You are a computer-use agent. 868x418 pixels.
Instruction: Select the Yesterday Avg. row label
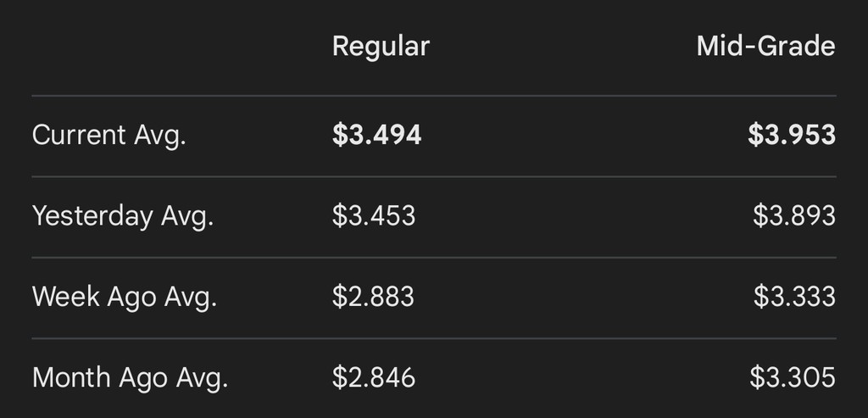point(123,216)
